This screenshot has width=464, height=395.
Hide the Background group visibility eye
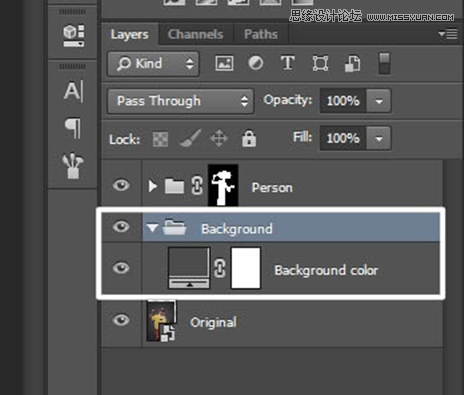tap(121, 227)
